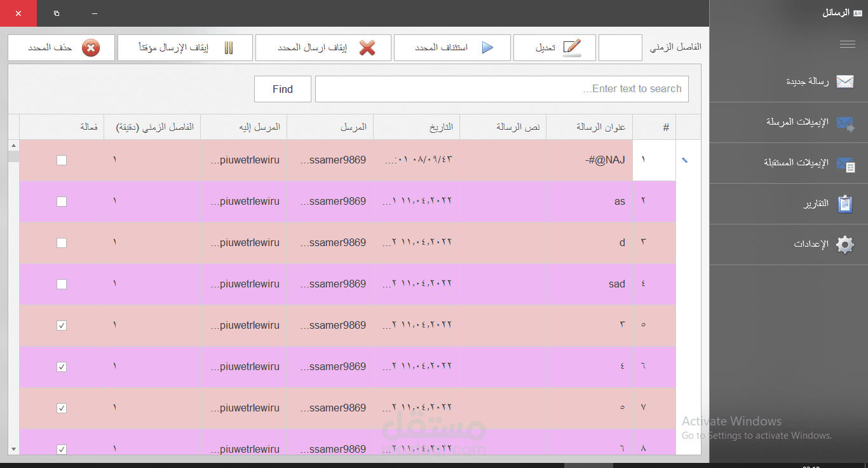
Task: Click the Enter text to search field
Action: coord(502,88)
